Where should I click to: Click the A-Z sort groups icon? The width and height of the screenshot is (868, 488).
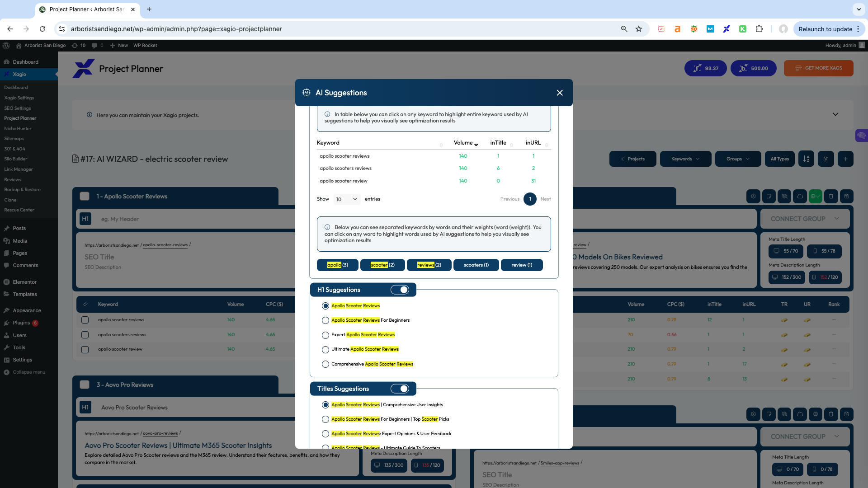click(806, 159)
